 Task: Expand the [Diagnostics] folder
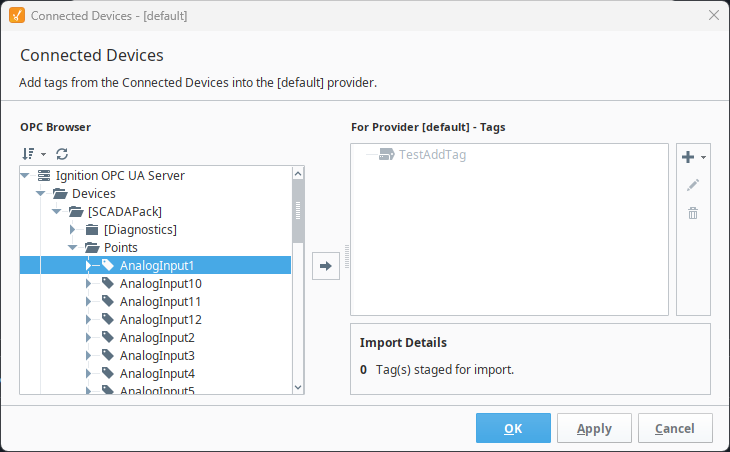(72, 229)
